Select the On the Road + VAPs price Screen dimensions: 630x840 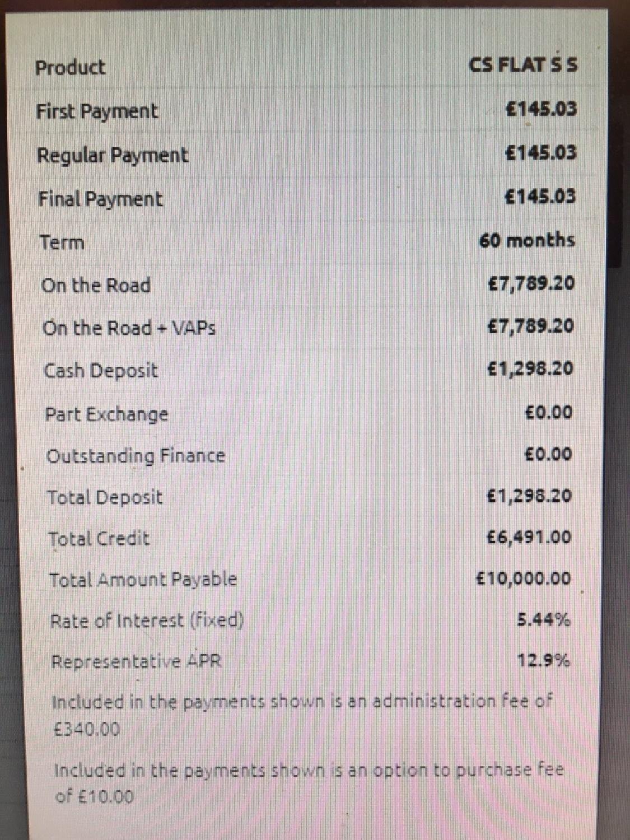[x=531, y=326]
